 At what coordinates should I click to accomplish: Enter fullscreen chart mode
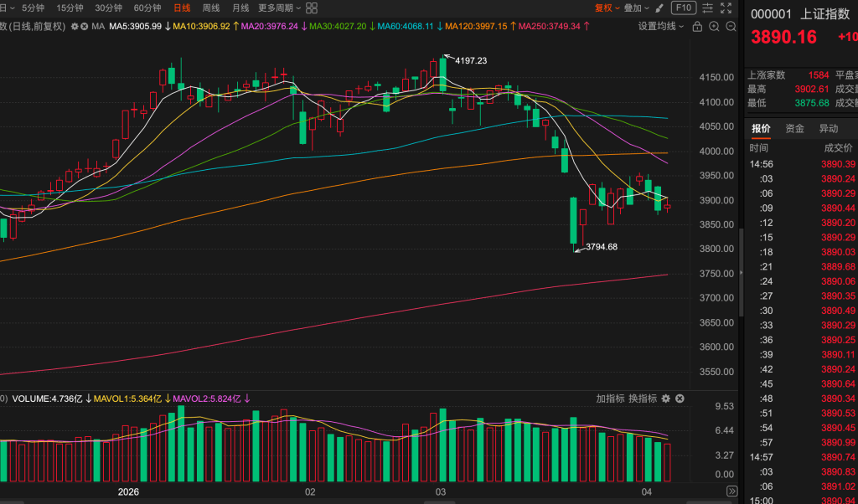coord(728,8)
